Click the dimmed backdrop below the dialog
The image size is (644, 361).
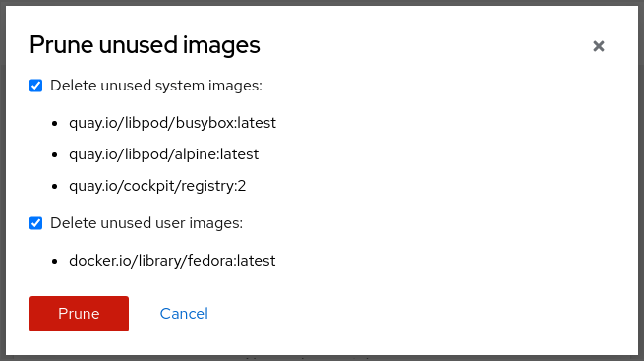(322, 358)
